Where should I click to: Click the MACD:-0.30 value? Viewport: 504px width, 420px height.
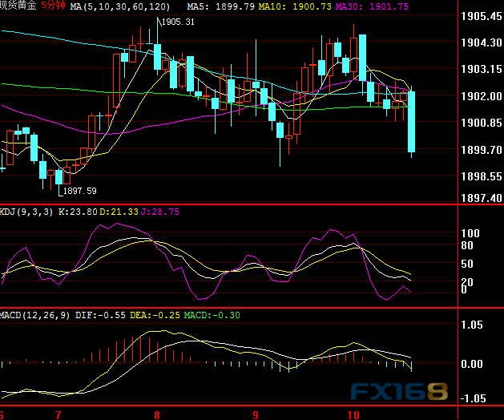pos(212,315)
